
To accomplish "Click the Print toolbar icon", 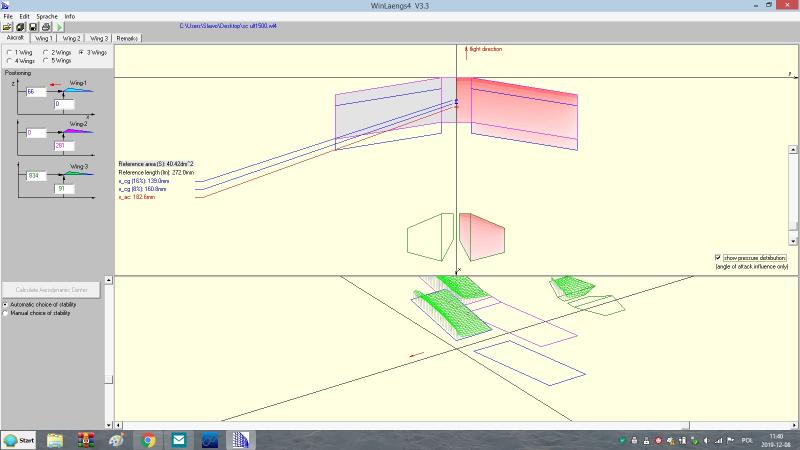I will tap(46, 27).
